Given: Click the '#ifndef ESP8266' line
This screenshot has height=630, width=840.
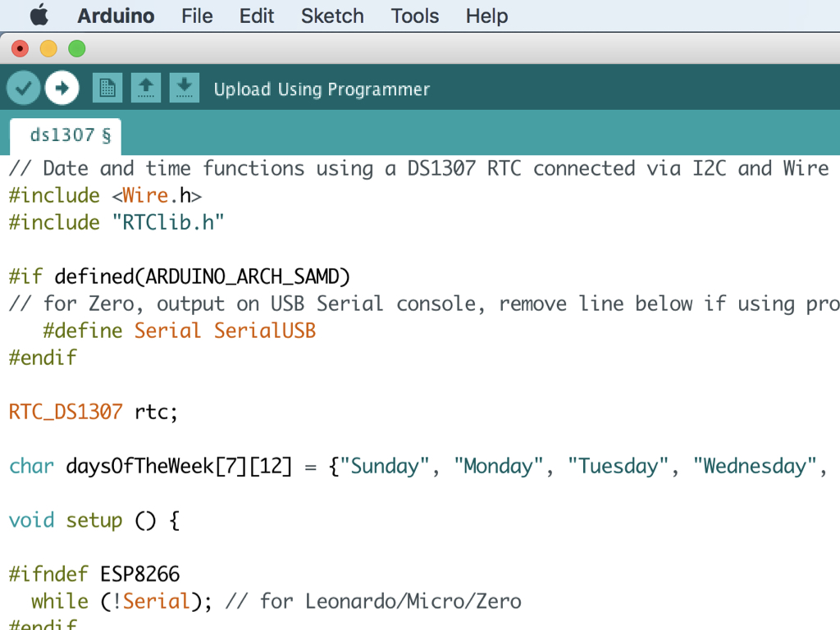Looking at the screenshot, I should (94, 574).
